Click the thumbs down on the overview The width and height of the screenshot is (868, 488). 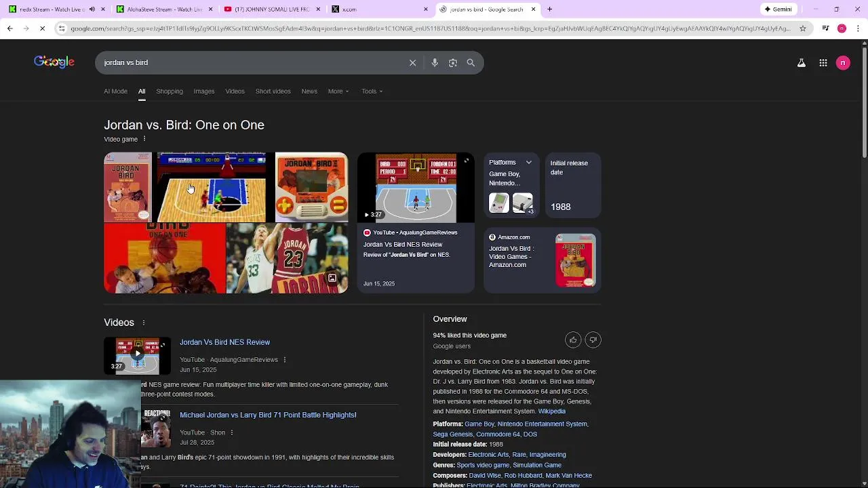(593, 340)
